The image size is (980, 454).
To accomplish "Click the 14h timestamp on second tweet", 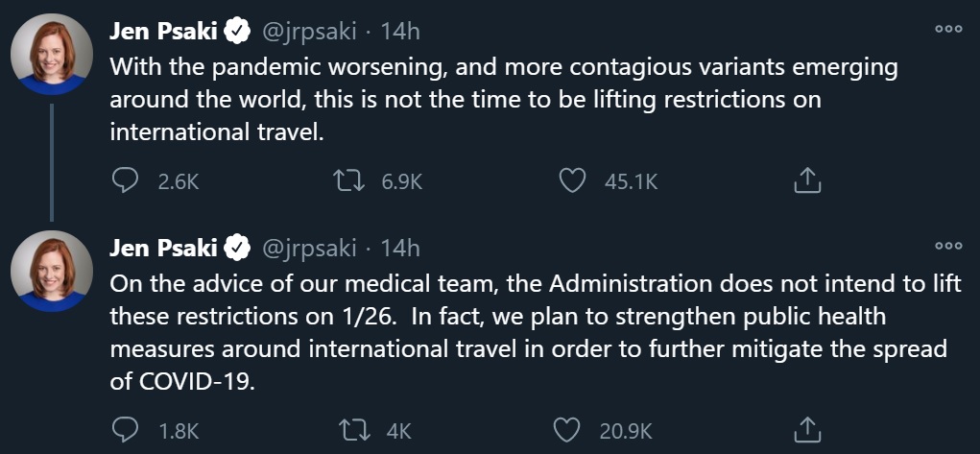I will coord(400,249).
